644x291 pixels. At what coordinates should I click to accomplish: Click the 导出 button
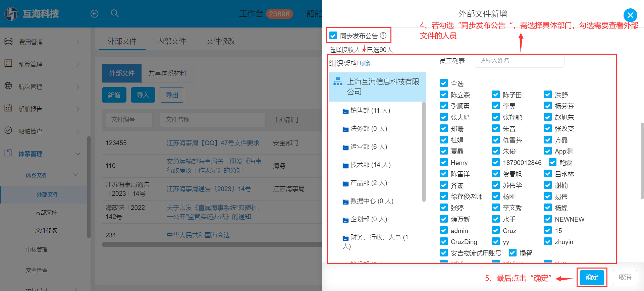pos(172,95)
